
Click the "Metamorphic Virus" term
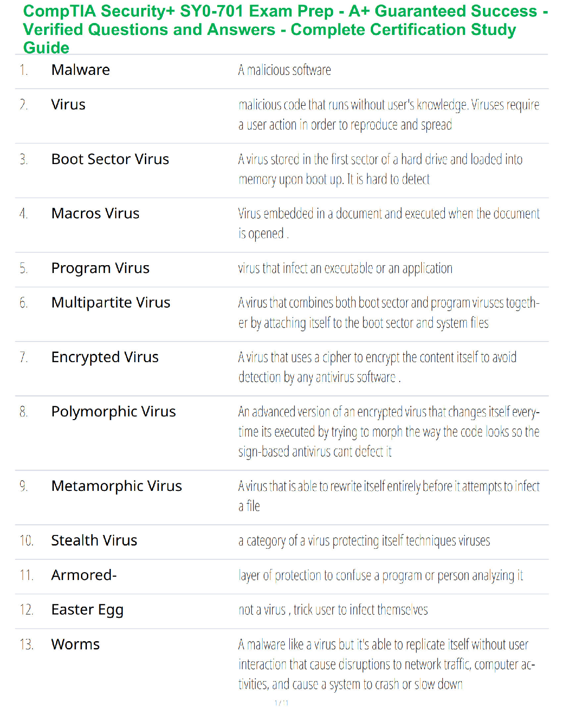116,486
